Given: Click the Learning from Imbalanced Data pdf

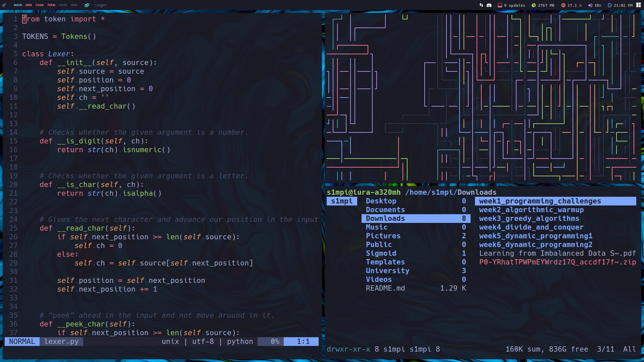Looking at the screenshot, I should click(x=557, y=253).
